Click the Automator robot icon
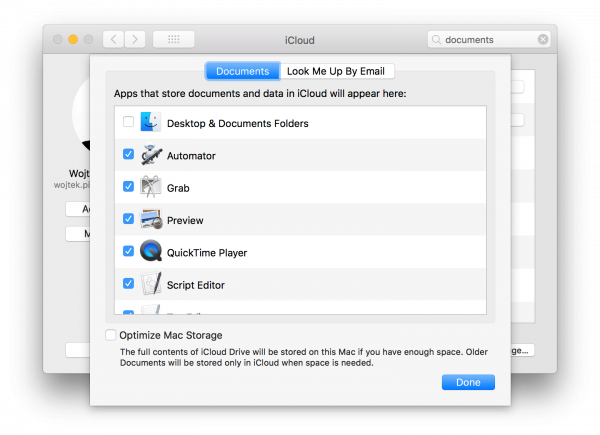Screen dimensions: 600x435 [x=151, y=155]
